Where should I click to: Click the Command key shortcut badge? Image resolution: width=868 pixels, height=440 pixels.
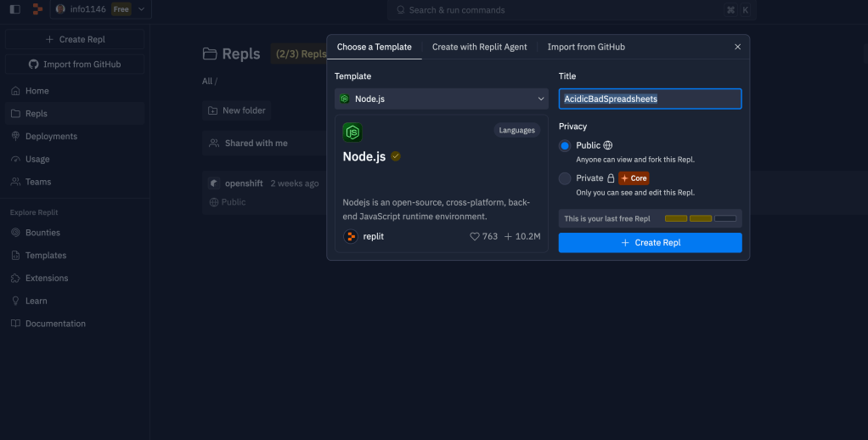730,10
